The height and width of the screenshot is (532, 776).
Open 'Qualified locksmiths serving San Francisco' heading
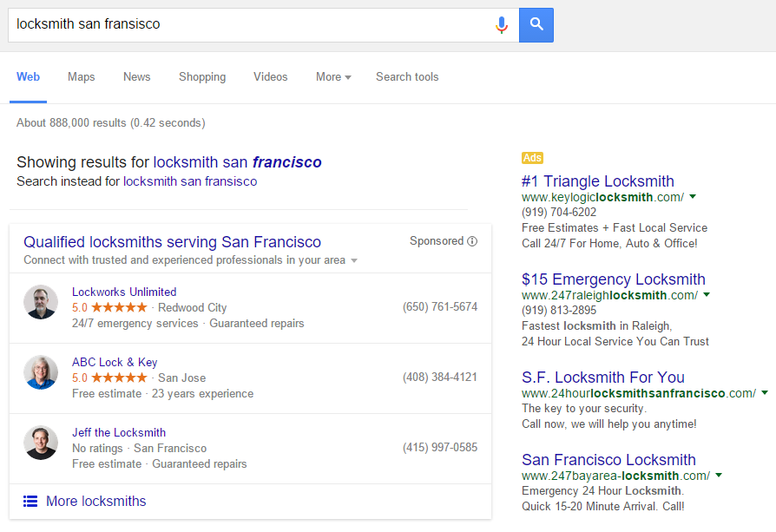172,242
